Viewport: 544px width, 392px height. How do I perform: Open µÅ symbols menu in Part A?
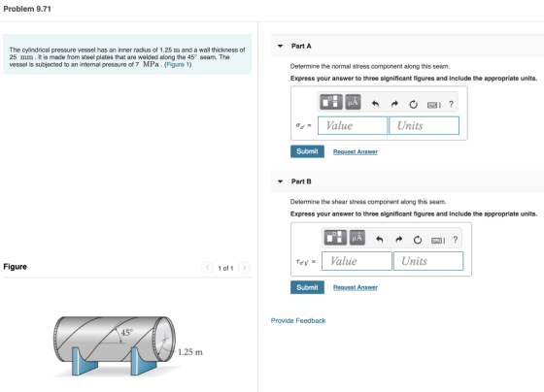353,102
